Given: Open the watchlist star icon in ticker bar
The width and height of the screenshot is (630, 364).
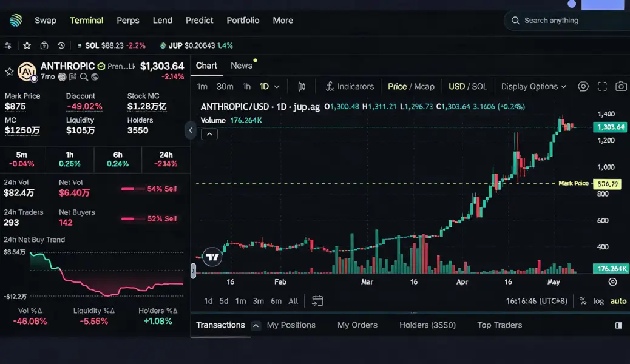Looking at the screenshot, I should pos(27,45).
